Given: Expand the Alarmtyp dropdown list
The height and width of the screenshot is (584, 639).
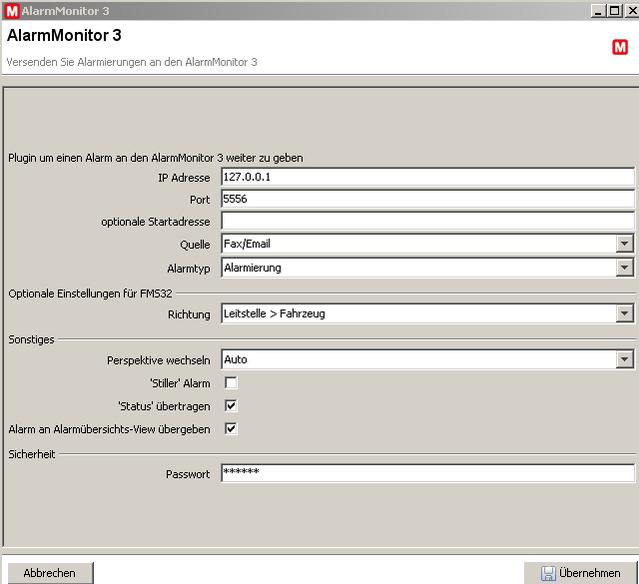Looking at the screenshot, I should [625, 268].
